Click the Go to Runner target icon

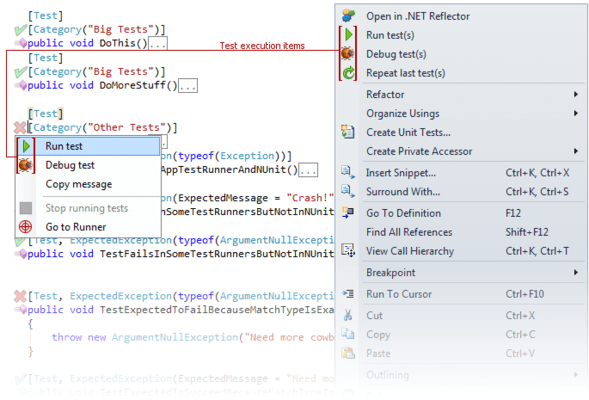[26, 226]
